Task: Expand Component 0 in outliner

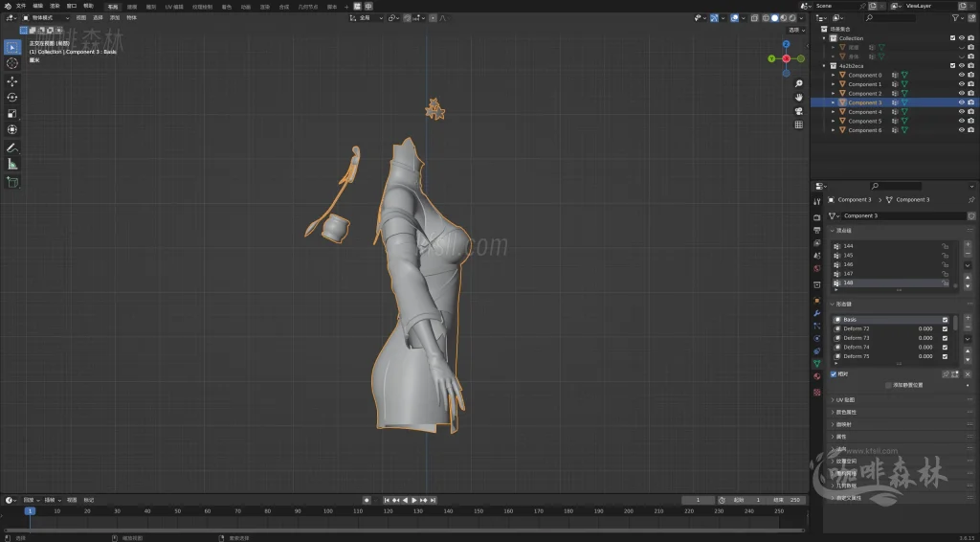Action: 834,75
